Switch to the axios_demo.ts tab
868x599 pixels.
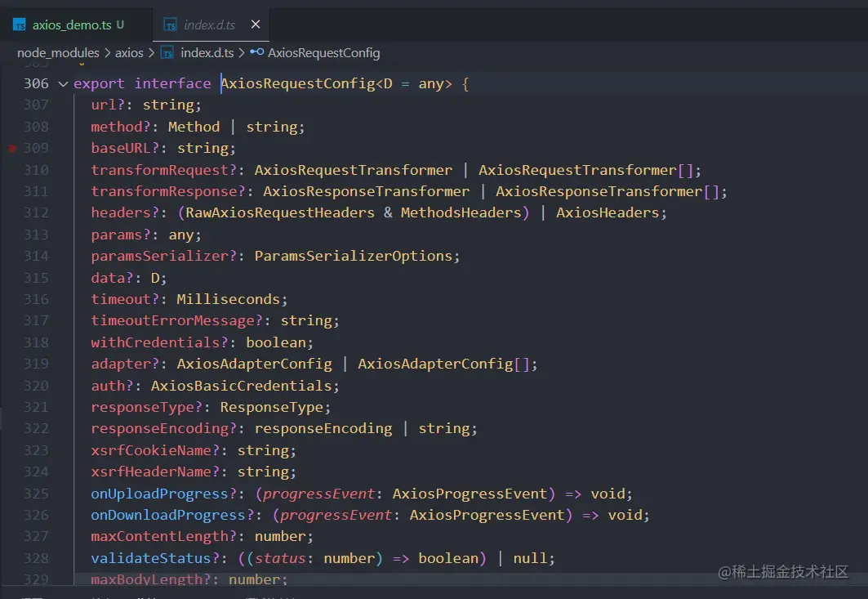coord(72,25)
